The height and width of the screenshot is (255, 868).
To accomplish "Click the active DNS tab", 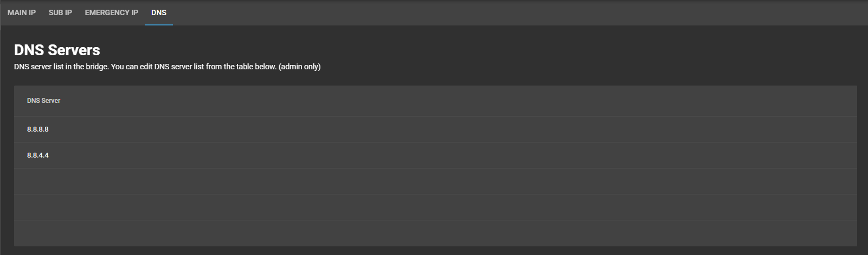I will click(159, 12).
